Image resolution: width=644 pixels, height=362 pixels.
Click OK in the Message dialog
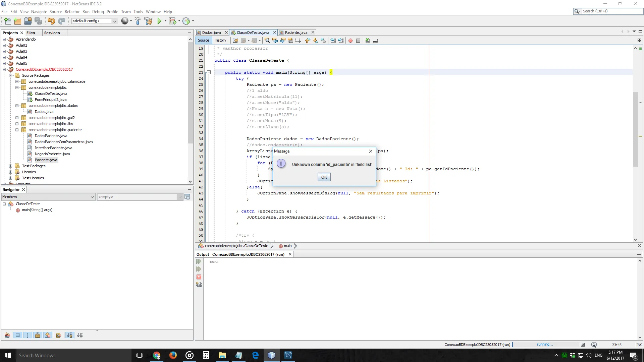coord(324,177)
